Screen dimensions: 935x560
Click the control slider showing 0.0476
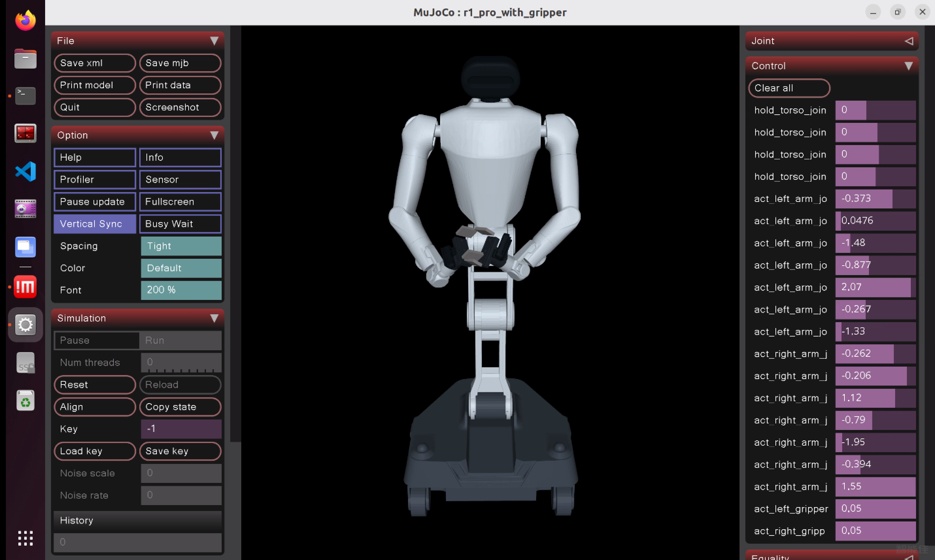[876, 221]
